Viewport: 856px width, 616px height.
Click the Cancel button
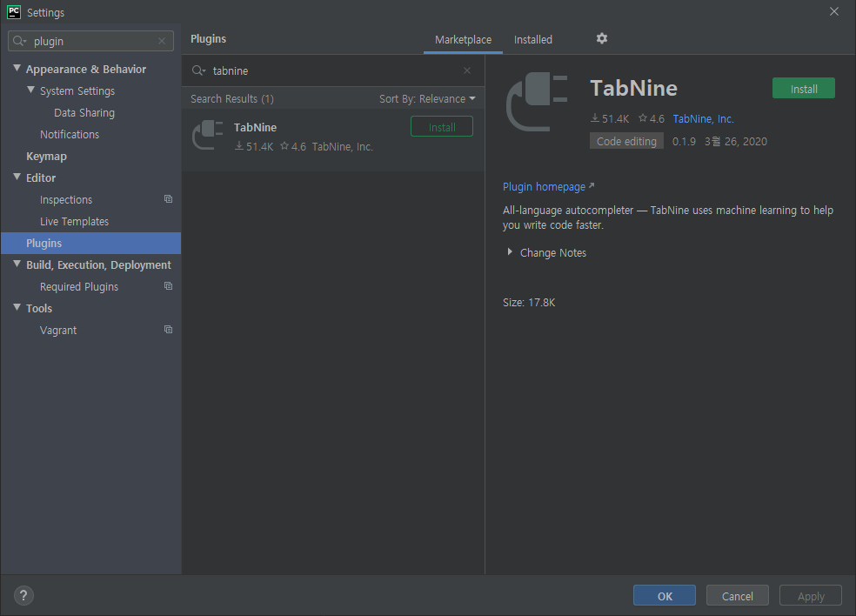[737, 595]
